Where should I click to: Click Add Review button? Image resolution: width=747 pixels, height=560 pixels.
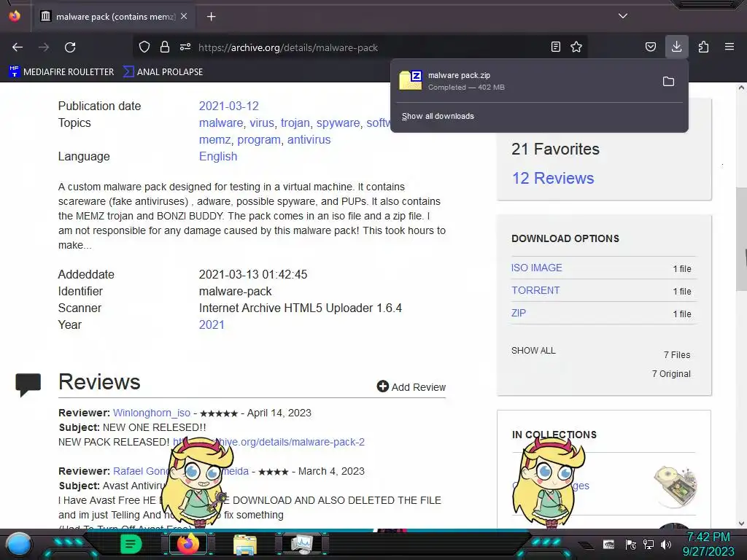click(411, 386)
